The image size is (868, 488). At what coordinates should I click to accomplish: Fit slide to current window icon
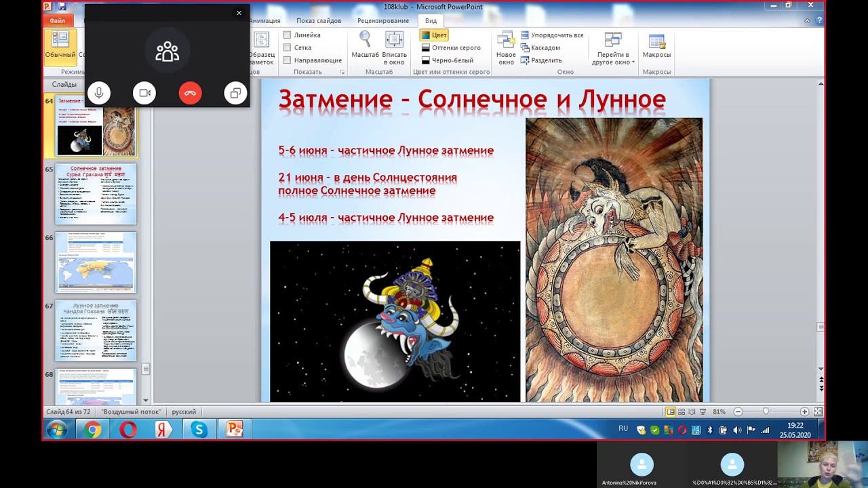818,411
